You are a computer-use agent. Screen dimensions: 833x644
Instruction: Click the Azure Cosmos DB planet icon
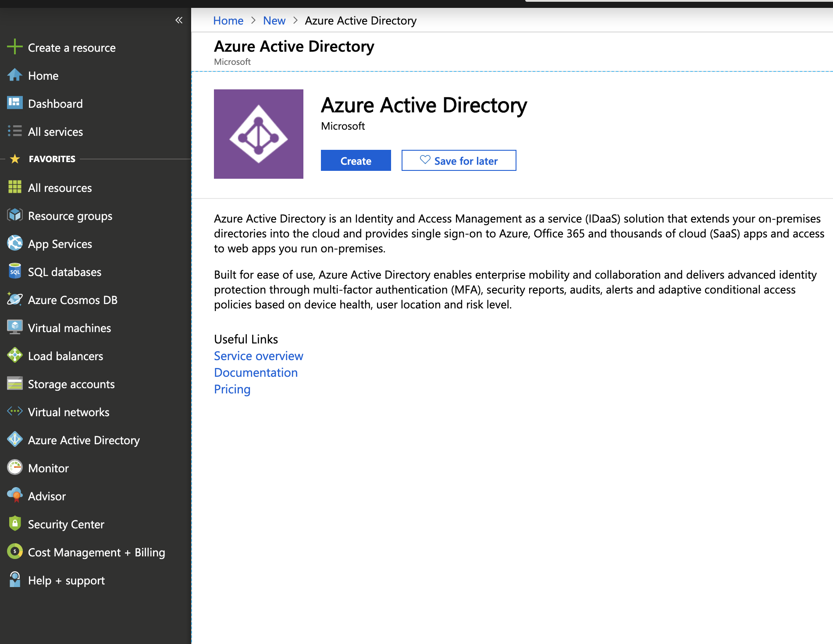point(15,299)
